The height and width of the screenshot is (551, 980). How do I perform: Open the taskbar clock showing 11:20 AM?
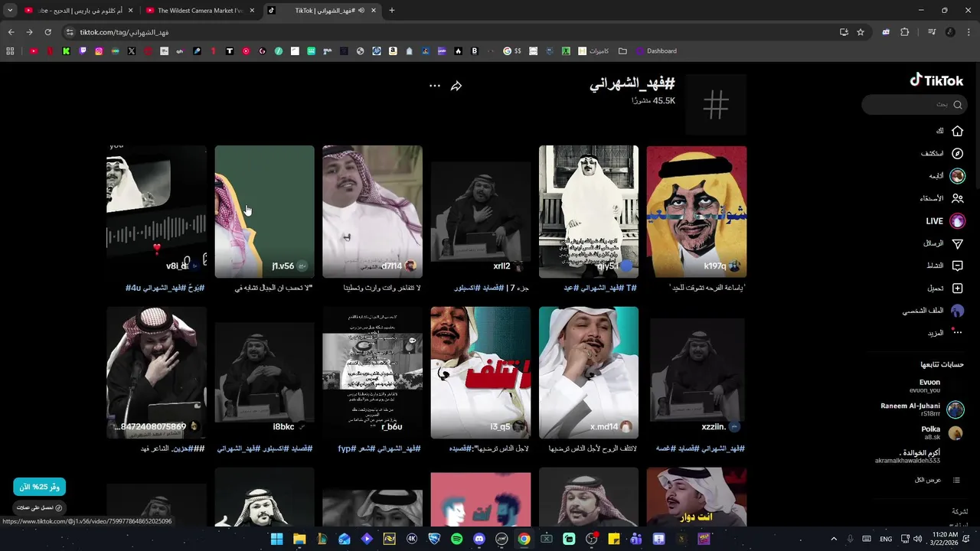946,539
